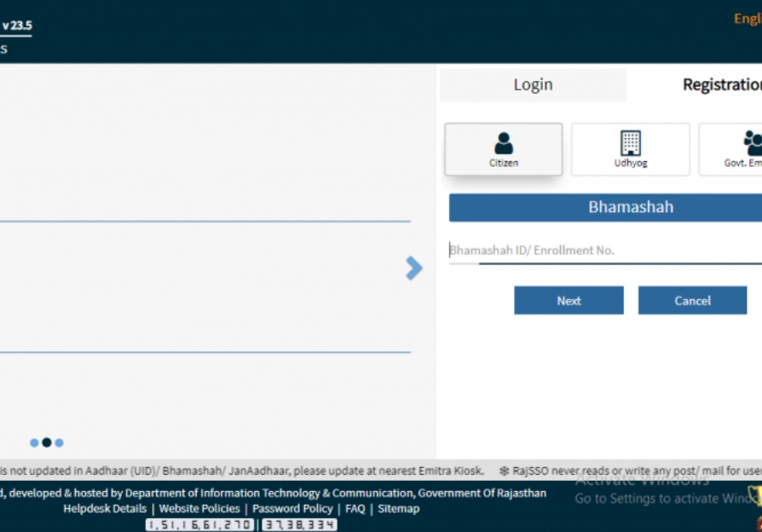The image size is (762, 532).
Task: Expand the Bhamashah registration bar
Action: click(605, 208)
